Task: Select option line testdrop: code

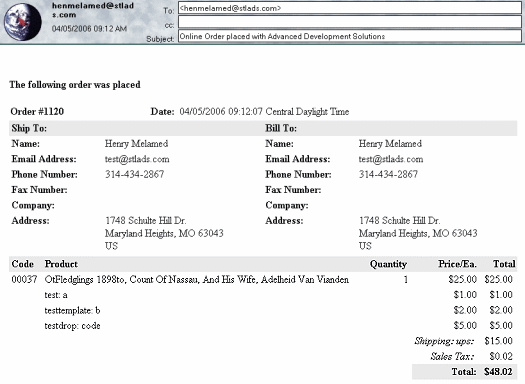Action: click(72, 326)
